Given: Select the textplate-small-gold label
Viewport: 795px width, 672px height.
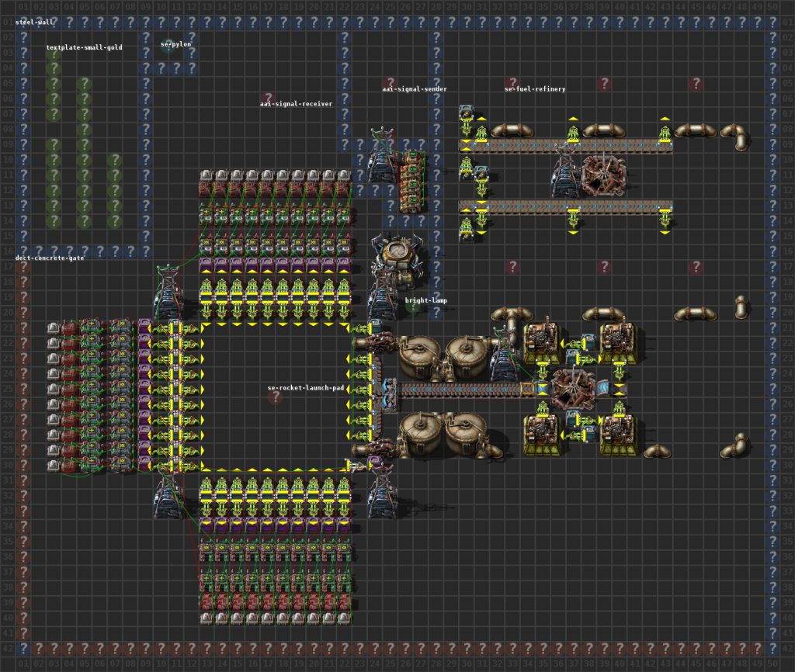Looking at the screenshot, I should click(84, 47).
